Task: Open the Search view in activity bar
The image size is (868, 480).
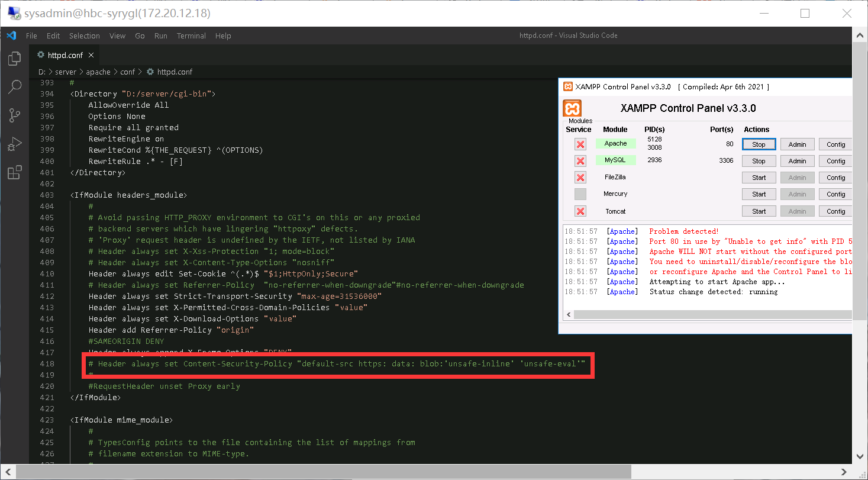Action: (14, 88)
